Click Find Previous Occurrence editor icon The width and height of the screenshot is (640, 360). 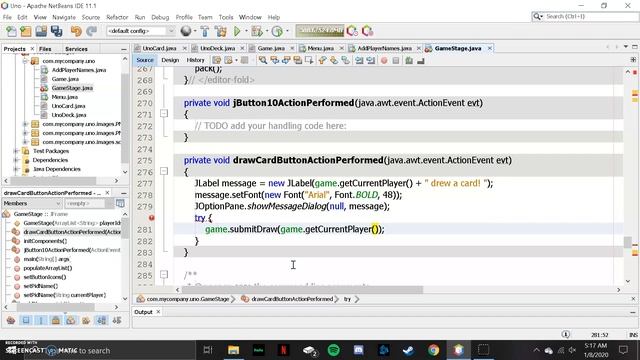tap(275, 60)
